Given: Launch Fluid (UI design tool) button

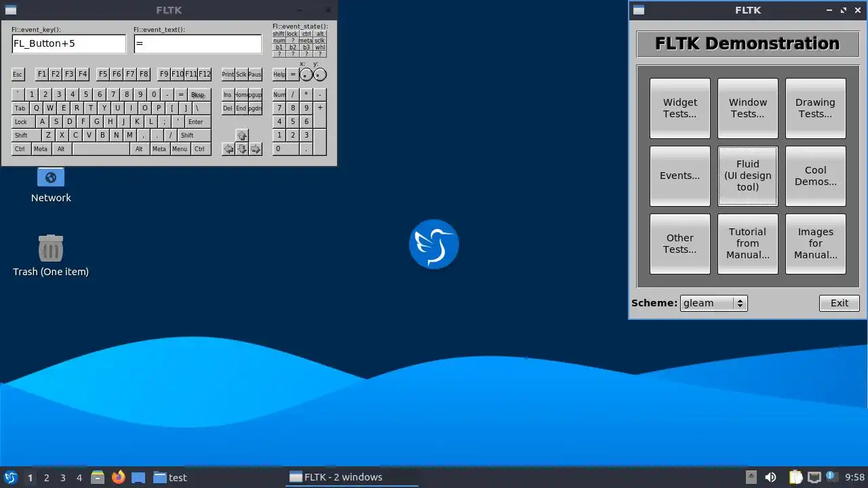Looking at the screenshot, I should point(748,176).
